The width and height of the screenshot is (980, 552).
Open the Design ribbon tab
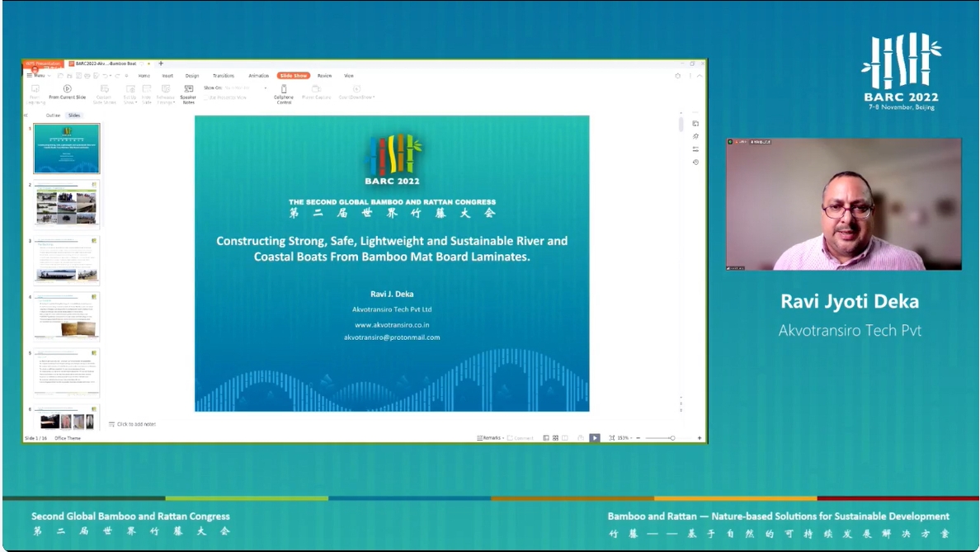pos(192,76)
